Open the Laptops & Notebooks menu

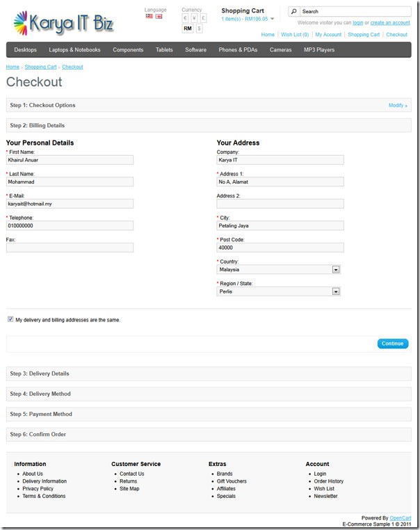[x=74, y=49]
